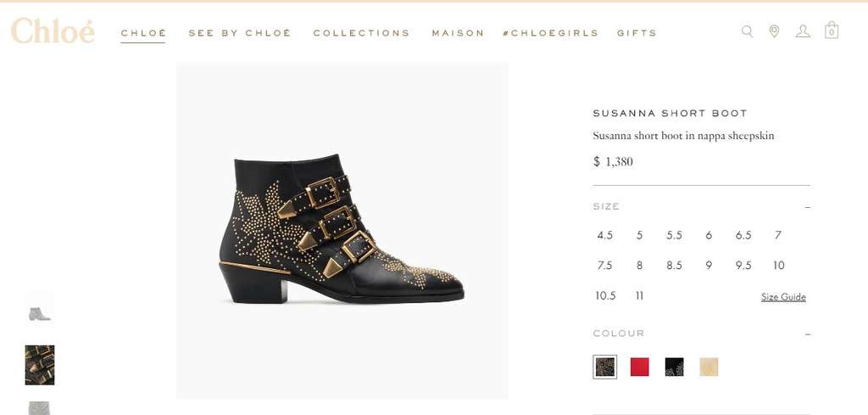Open the Gifts menu item

pos(637,33)
